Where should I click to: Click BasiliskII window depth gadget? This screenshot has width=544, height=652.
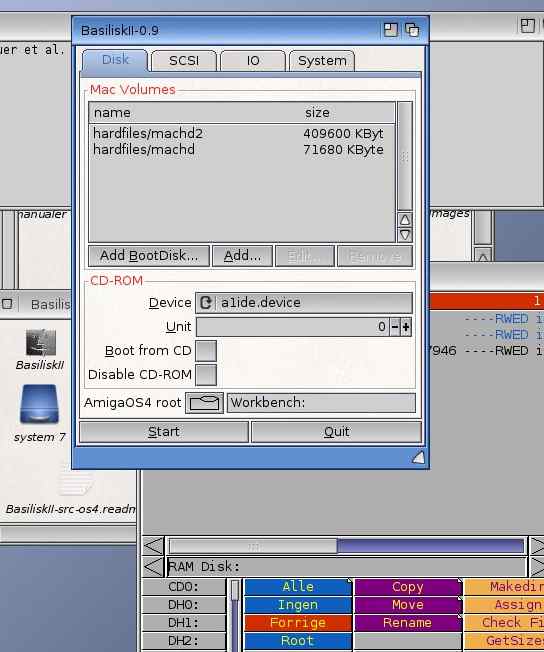click(x=412, y=30)
